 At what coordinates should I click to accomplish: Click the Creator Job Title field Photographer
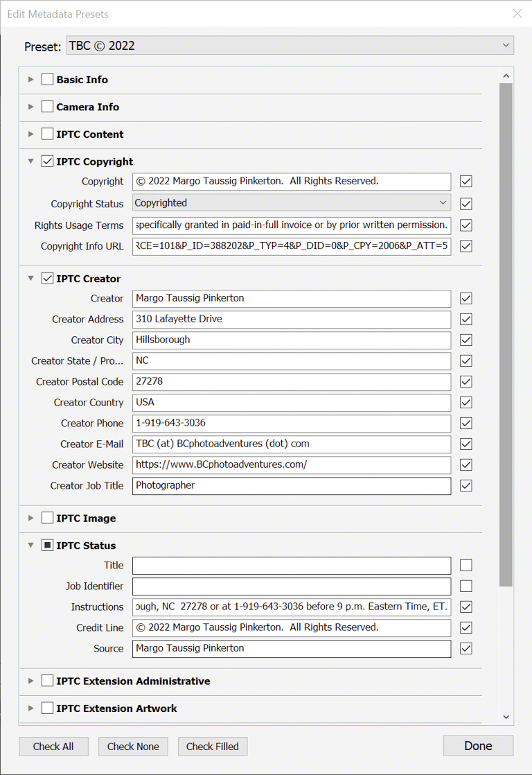(292, 486)
